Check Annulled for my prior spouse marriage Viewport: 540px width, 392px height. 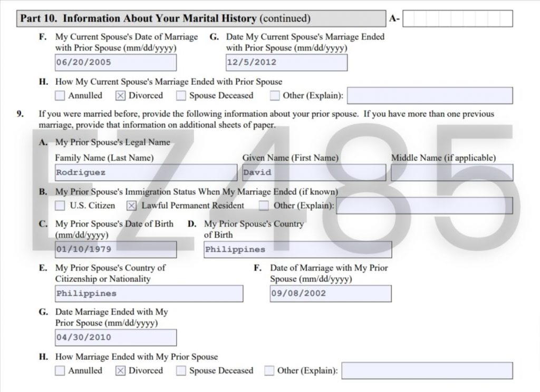click(x=60, y=371)
